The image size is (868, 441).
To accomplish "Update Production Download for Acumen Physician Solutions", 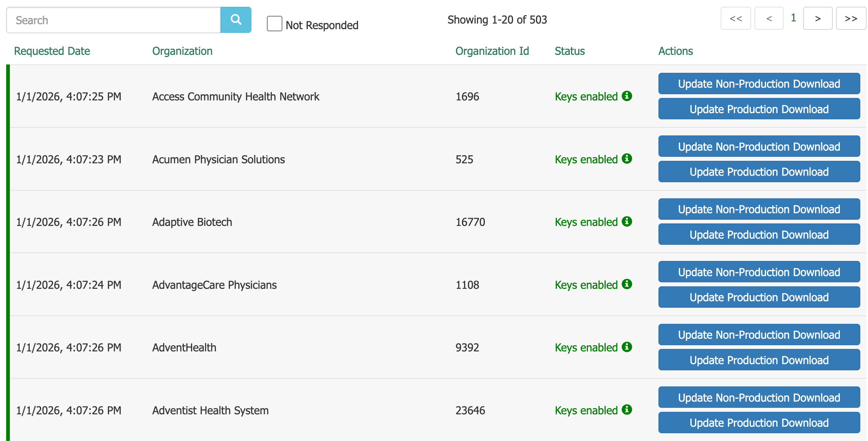I will 759,171.
